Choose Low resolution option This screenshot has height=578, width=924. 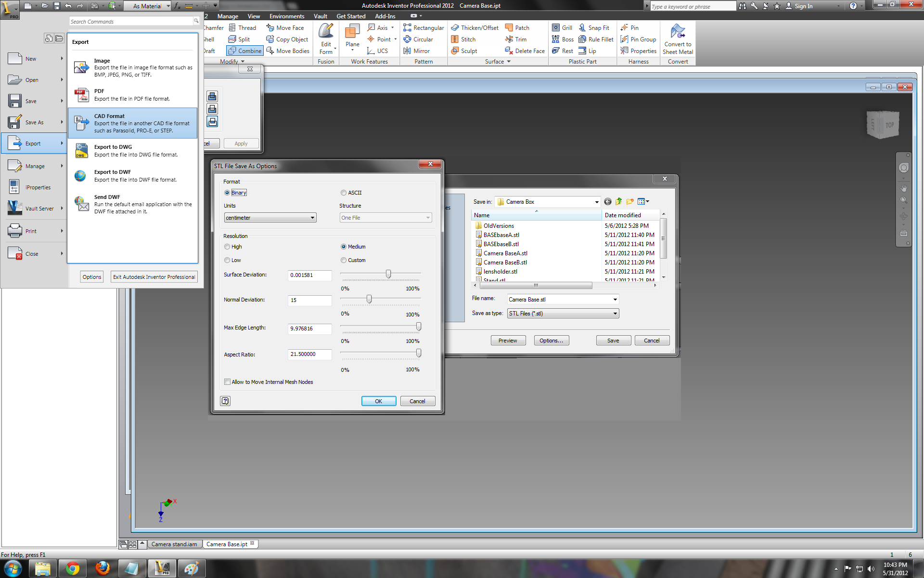(227, 260)
